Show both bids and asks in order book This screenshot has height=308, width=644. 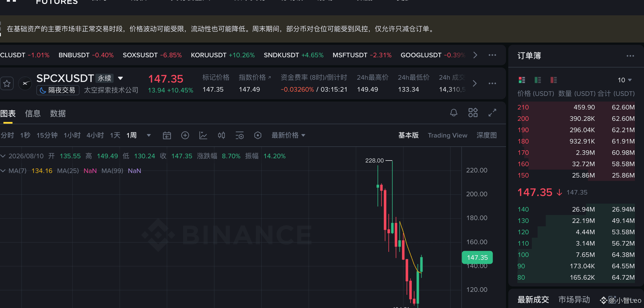(x=522, y=80)
